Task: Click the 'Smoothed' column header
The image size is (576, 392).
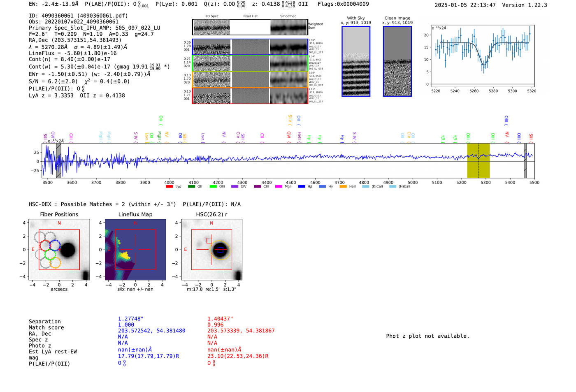Action: [x=288, y=16]
